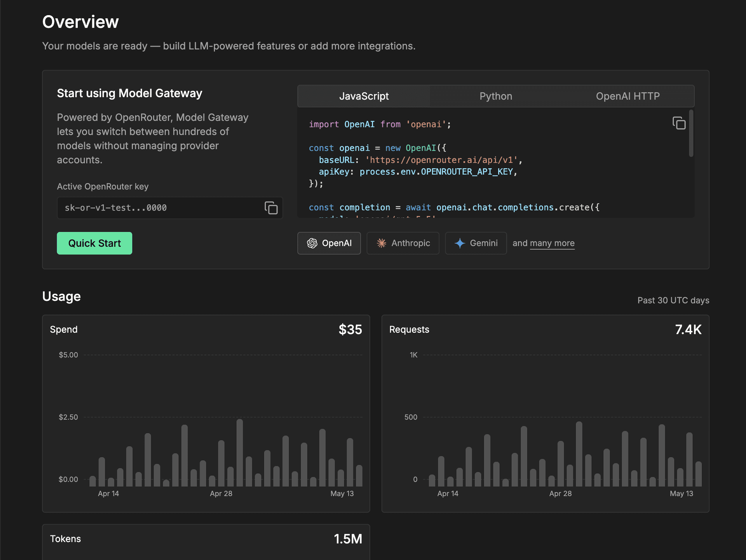Copy the code snippet with copy icon
The image size is (746, 560).
coord(679,123)
